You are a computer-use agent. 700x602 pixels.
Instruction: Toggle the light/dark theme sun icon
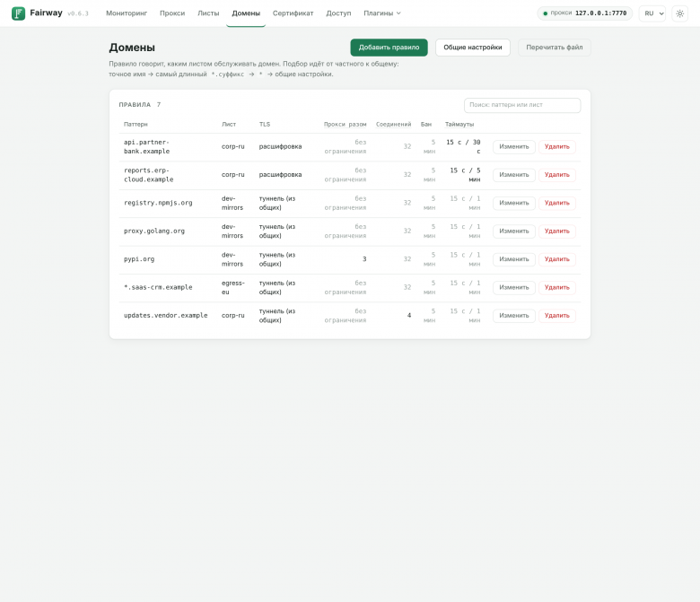click(679, 13)
